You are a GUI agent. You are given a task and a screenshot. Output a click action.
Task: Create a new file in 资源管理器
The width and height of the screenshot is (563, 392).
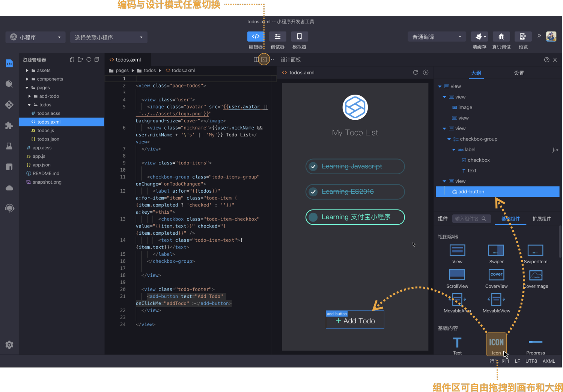pyautogui.click(x=72, y=59)
